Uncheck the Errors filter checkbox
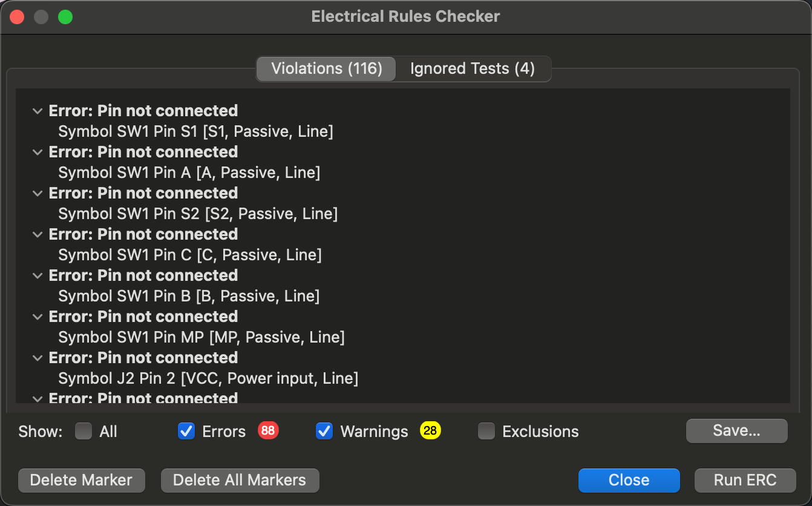Screen dimensions: 812x506 (x=186, y=431)
